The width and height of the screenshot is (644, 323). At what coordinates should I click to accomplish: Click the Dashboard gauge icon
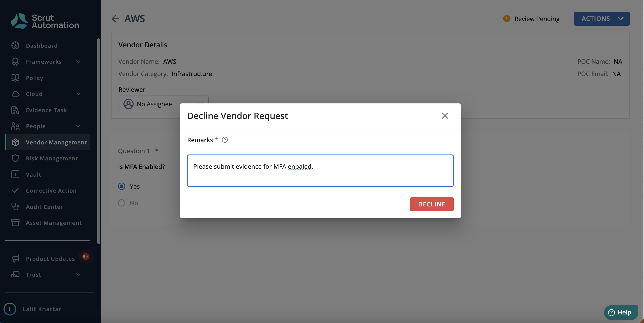(x=15, y=46)
